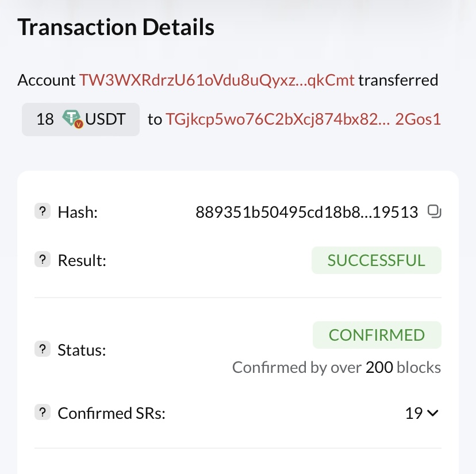The image size is (476, 474).
Task: Click the help icon beside Result
Action: tap(42, 260)
